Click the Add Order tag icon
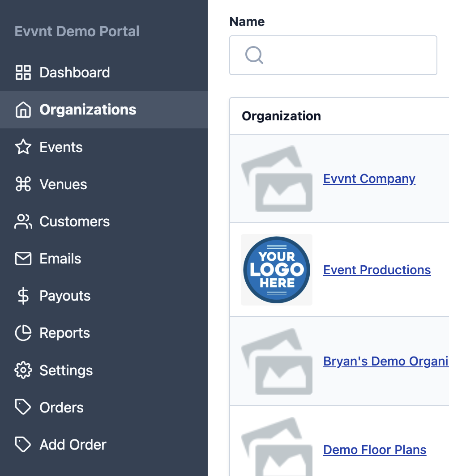This screenshot has height=476, width=449. 23,444
